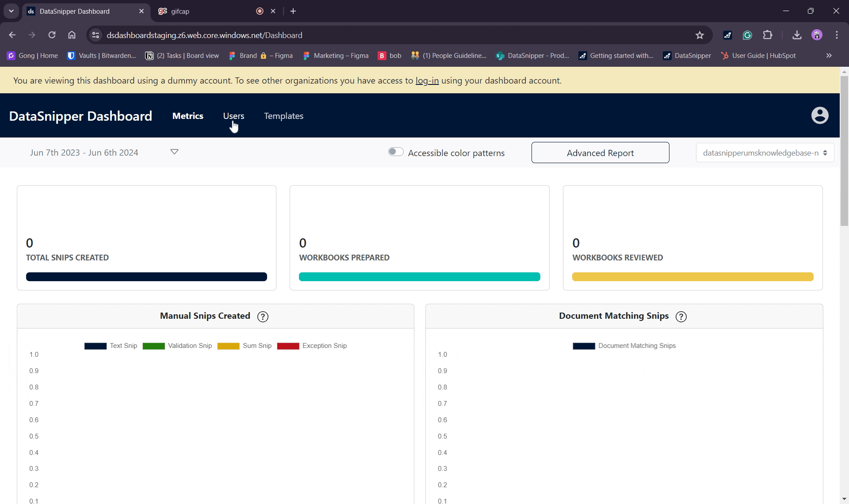Open the dashboard account profile icon
849x504 pixels.
click(x=820, y=115)
